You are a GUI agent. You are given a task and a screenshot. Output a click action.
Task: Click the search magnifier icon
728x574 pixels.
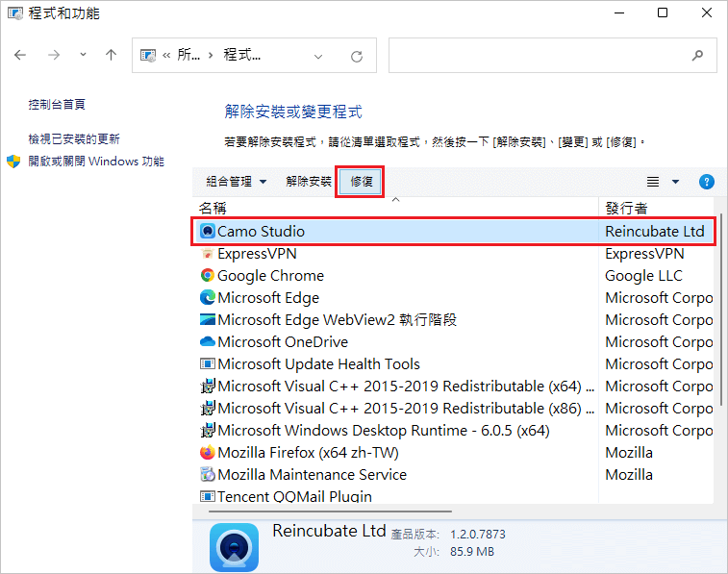click(x=697, y=56)
